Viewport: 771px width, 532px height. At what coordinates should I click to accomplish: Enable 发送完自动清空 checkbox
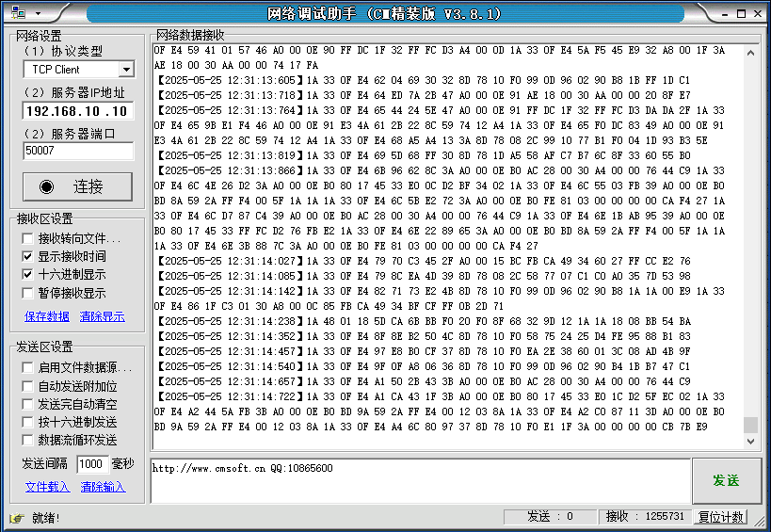27,404
